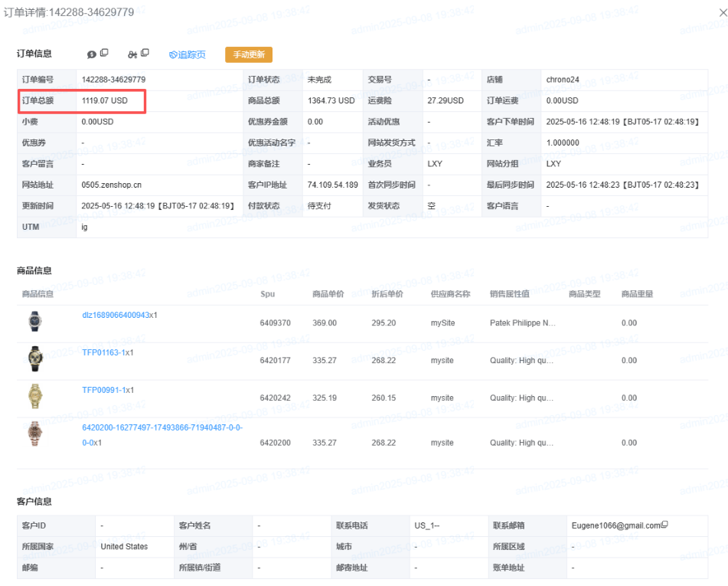This screenshot has height=586, width=728.
Task: Click the rose gold watch thumbnail in last row
Action: pyautogui.click(x=35, y=434)
